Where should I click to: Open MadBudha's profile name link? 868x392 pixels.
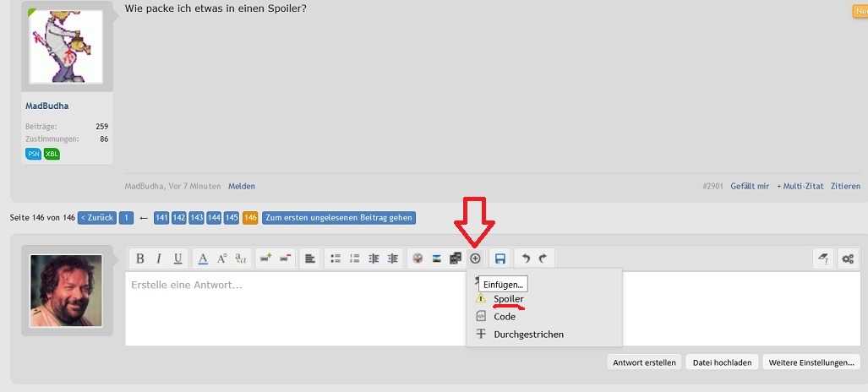[47, 106]
